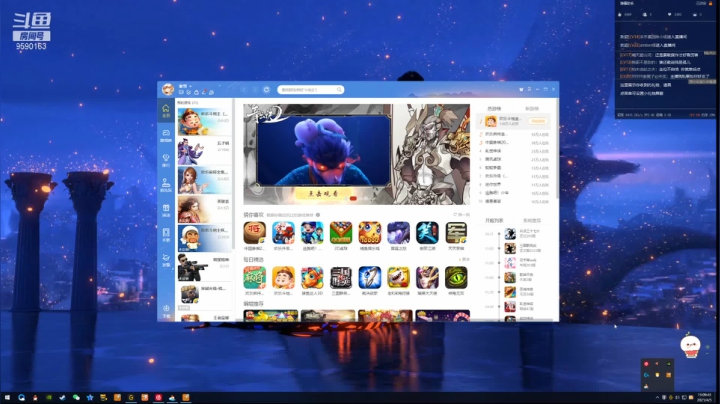Launch the purple dragon game icon
This screenshot has height=404, width=720.
coord(399,233)
